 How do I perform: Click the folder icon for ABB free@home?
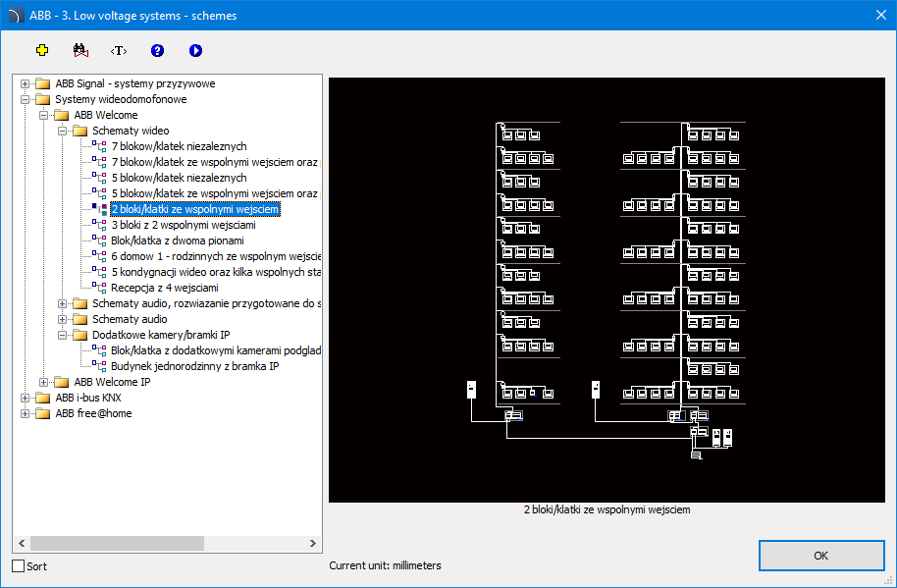[x=43, y=413]
